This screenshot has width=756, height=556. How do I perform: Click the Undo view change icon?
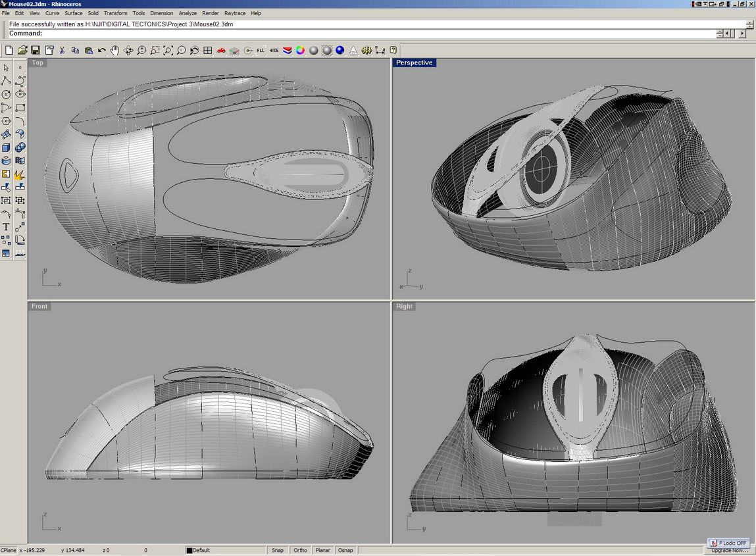(194, 50)
